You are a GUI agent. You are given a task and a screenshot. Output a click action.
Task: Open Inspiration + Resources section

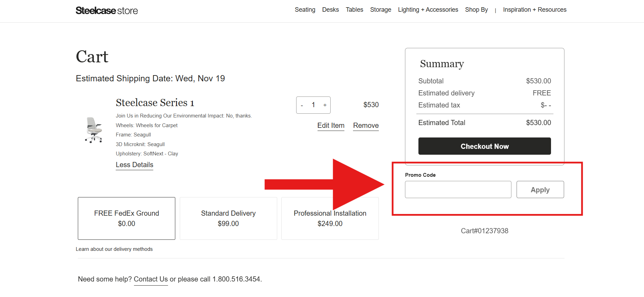(534, 10)
